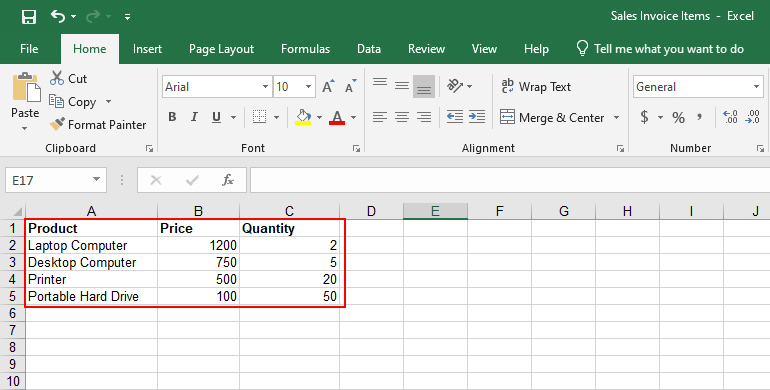Switch to the Data tab
770x390 pixels.
[x=369, y=49]
